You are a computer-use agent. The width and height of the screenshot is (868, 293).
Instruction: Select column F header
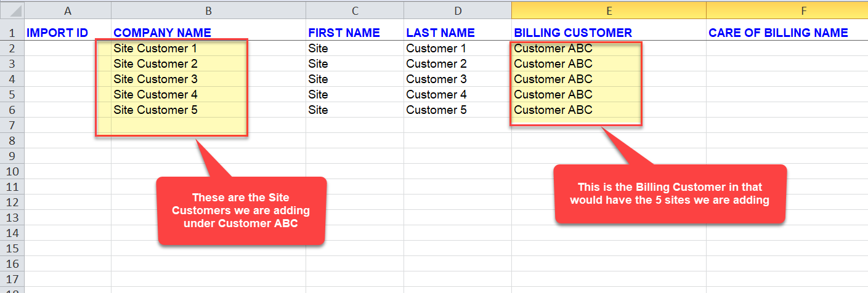coord(787,10)
